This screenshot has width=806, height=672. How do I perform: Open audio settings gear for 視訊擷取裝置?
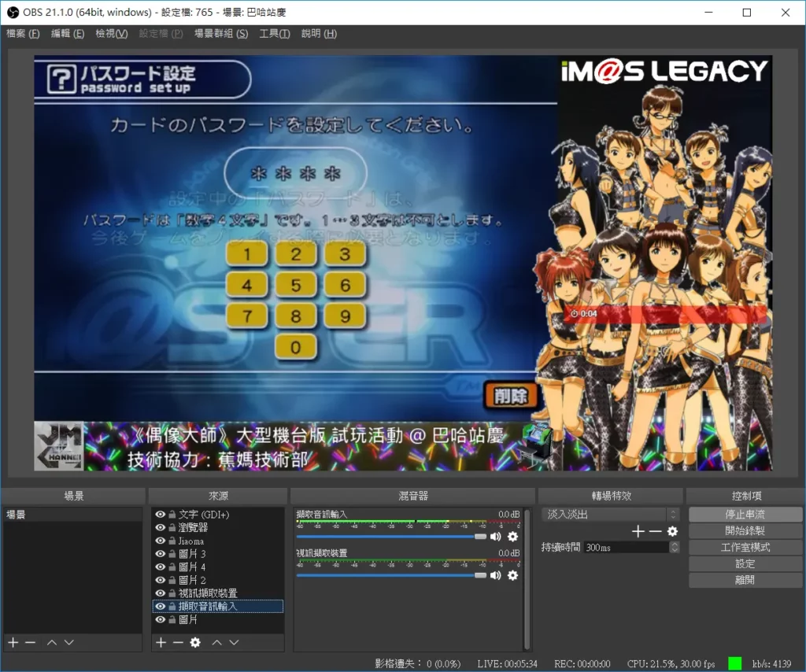click(x=512, y=575)
